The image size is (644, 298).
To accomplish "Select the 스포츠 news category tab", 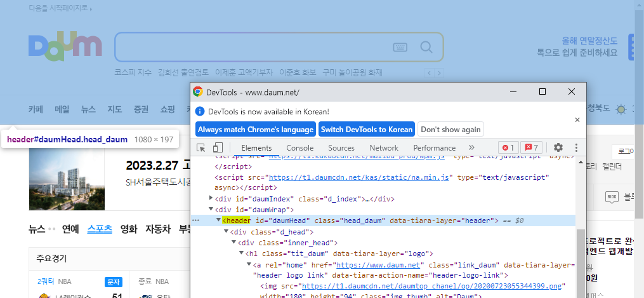I will click(x=100, y=229).
